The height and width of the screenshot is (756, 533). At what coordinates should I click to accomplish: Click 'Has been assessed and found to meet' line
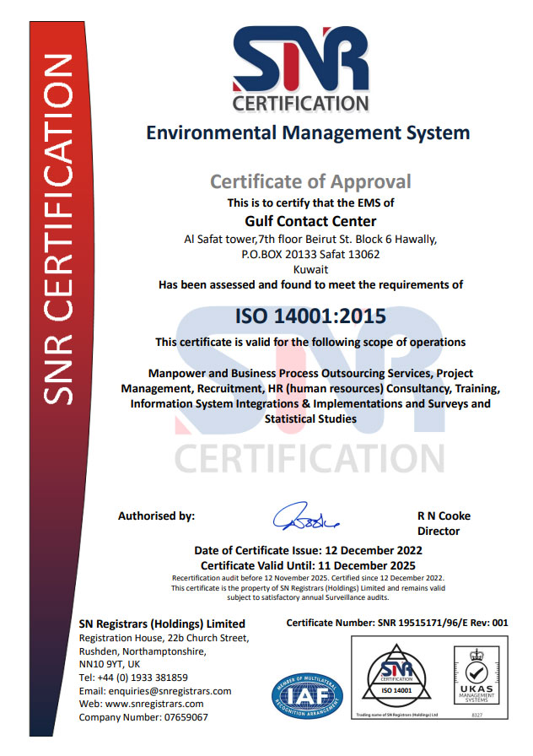(x=310, y=285)
